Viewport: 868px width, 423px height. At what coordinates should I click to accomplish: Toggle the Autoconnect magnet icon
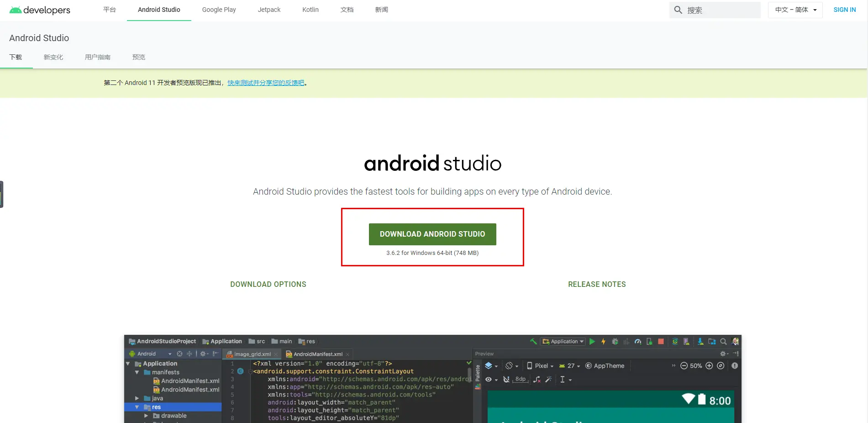[x=506, y=379]
